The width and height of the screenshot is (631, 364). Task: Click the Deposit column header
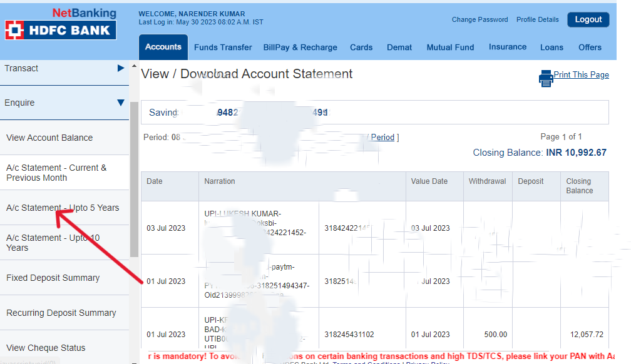pyautogui.click(x=536, y=186)
